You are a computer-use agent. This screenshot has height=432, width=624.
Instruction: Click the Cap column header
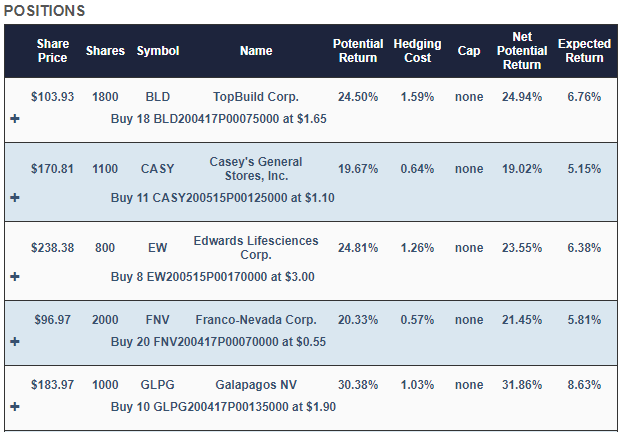coord(468,51)
